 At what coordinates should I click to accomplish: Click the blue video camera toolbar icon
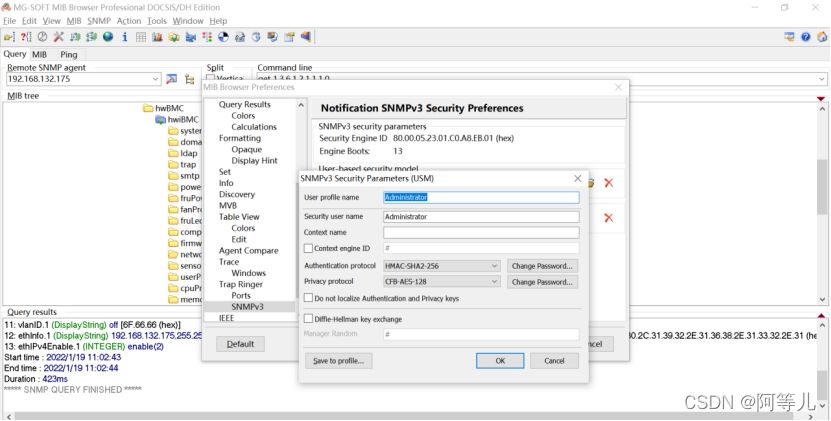point(190,37)
